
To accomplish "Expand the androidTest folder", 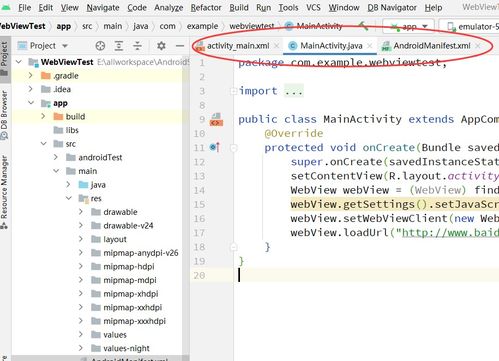I will (x=56, y=157).
